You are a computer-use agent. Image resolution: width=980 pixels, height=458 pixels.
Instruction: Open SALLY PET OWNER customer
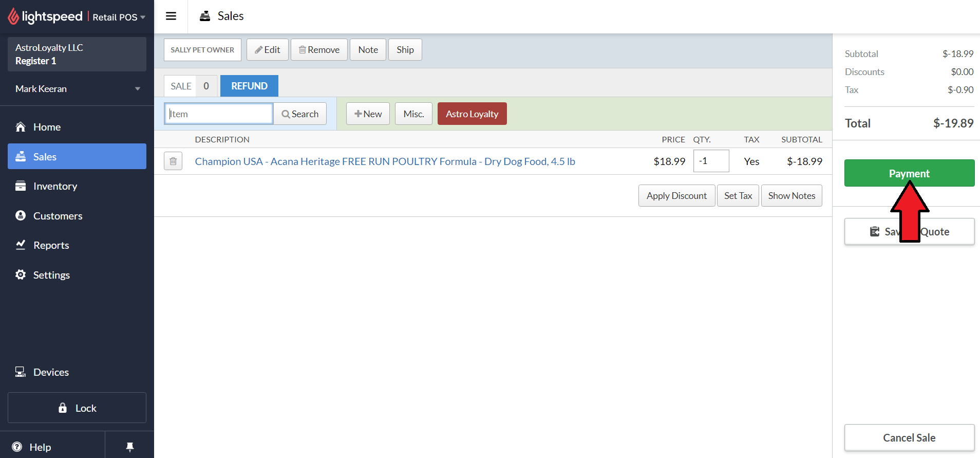tap(202, 50)
